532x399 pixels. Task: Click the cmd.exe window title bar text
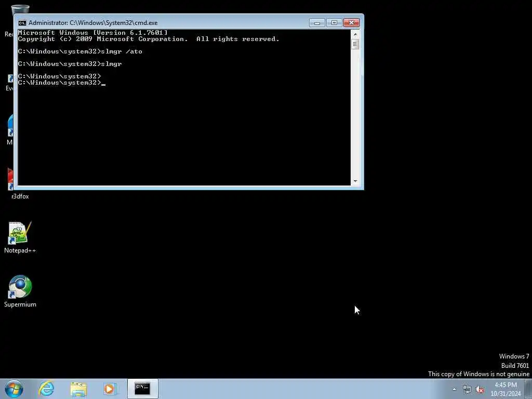(x=93, y=23)
